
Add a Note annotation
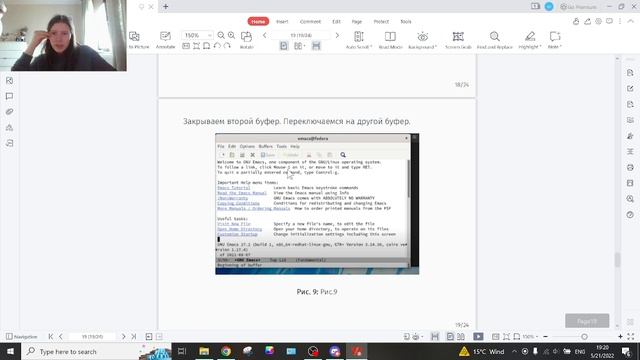click(555, 40)
